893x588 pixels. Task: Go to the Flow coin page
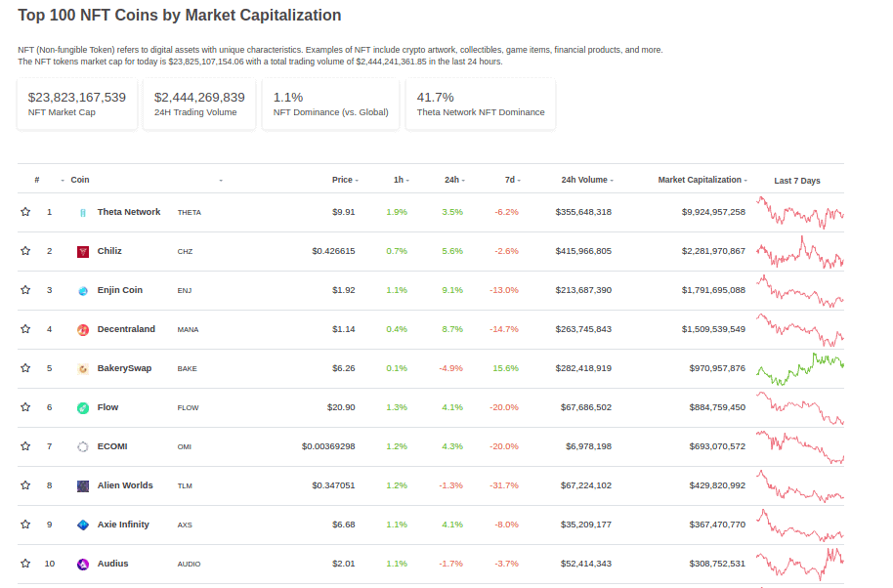pos(107,407)
